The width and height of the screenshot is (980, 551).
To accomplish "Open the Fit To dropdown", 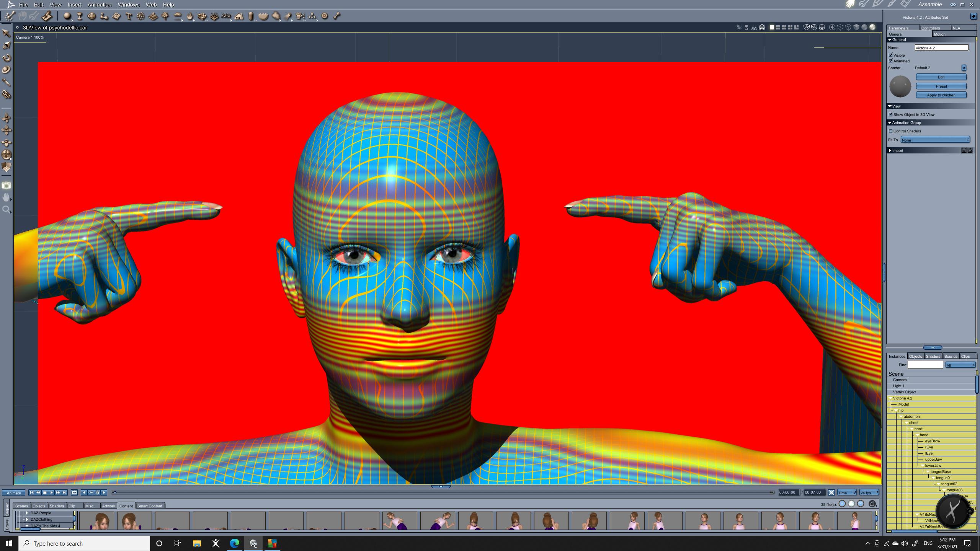I will point(935,140).
